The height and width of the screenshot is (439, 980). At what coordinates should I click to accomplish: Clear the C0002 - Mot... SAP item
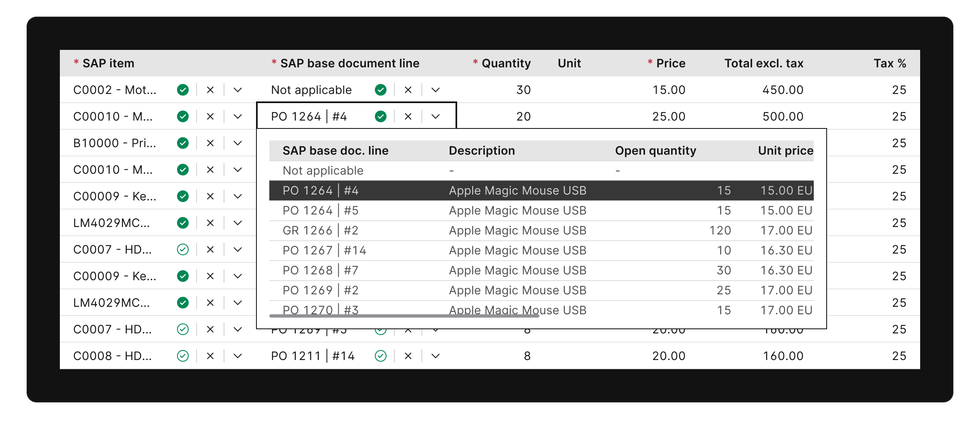210,90
